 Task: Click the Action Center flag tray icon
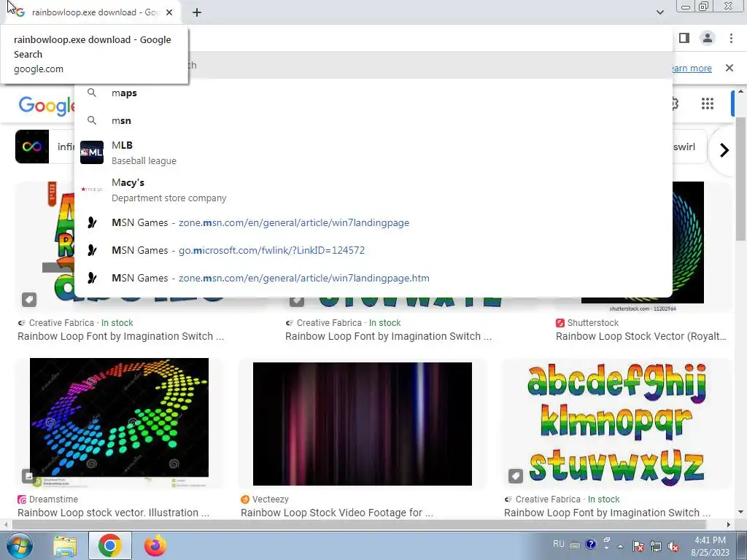click(x=638, y=546)
